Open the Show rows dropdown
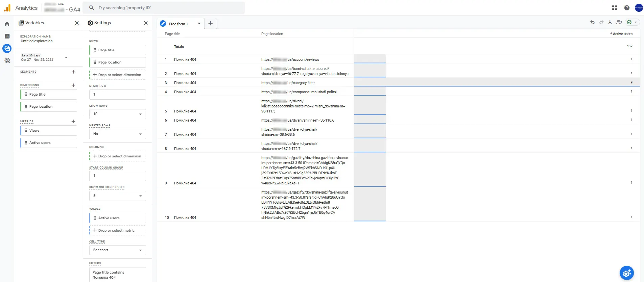644x282 pixels. tap(117, 114)
